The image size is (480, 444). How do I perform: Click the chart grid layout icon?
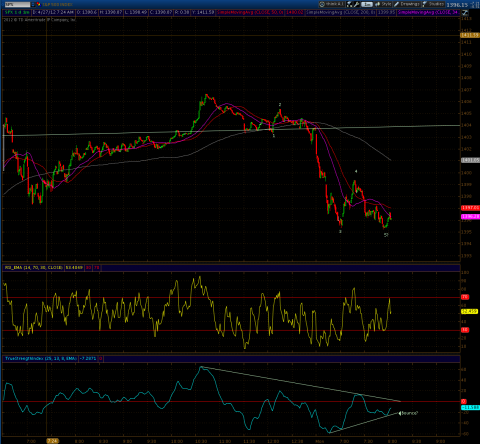click(x=349, y=4)
